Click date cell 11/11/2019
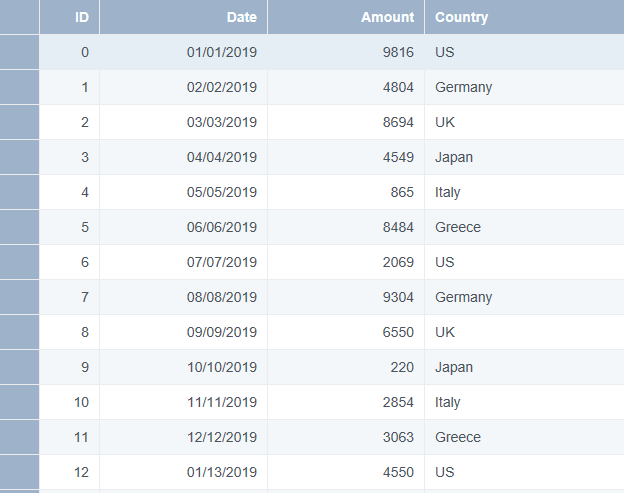This screenshot has width=624, height=493. 183,402
